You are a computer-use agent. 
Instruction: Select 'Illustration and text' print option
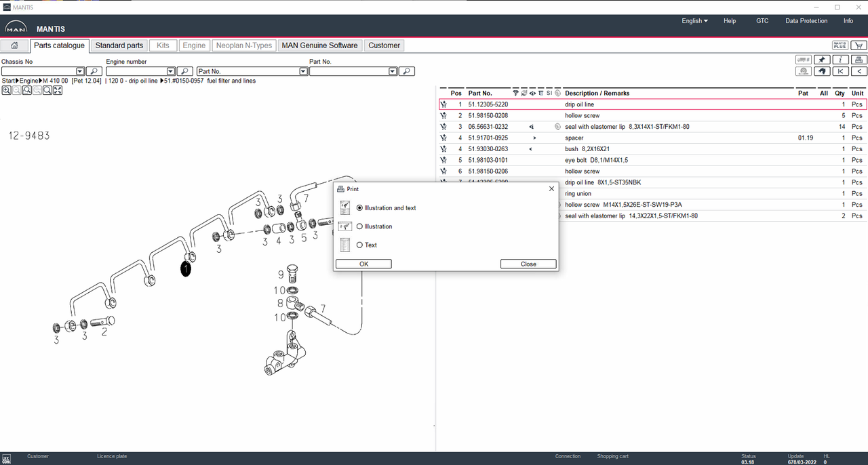tap(359, 208)
